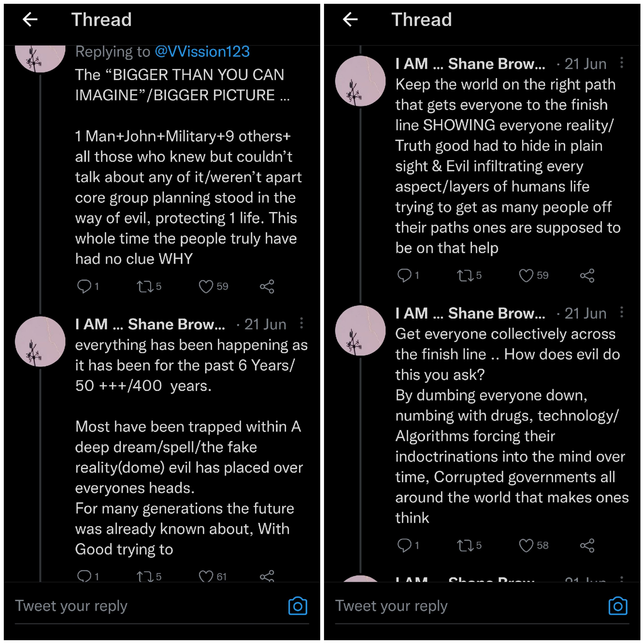Share the tweet ending "had no clue WHY"
The height and width of the screenshot is (644, 644).
coord(267,286)
